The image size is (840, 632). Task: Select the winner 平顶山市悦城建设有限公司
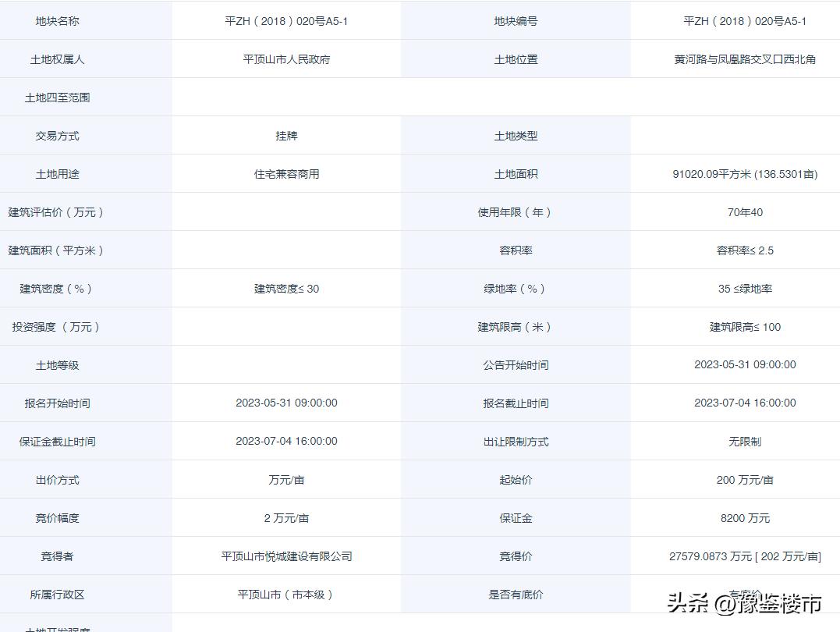[x=286, y=556]
